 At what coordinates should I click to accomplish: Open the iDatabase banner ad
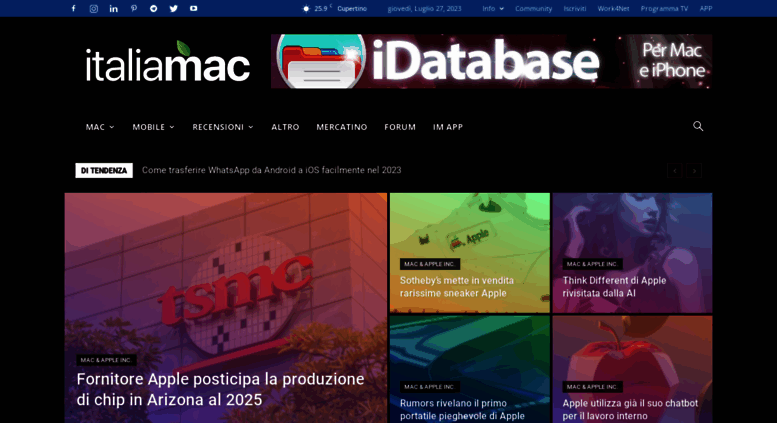coord(492,61)
